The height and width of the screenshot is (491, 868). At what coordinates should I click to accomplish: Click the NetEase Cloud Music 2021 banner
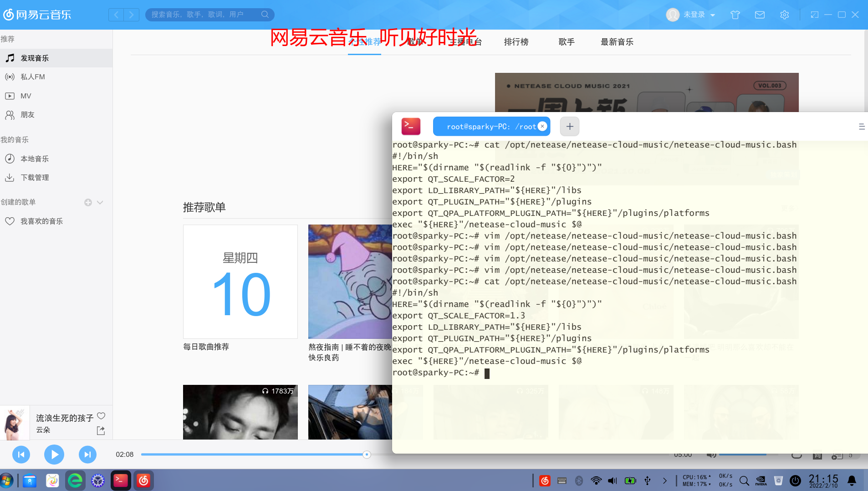point(647,92)
